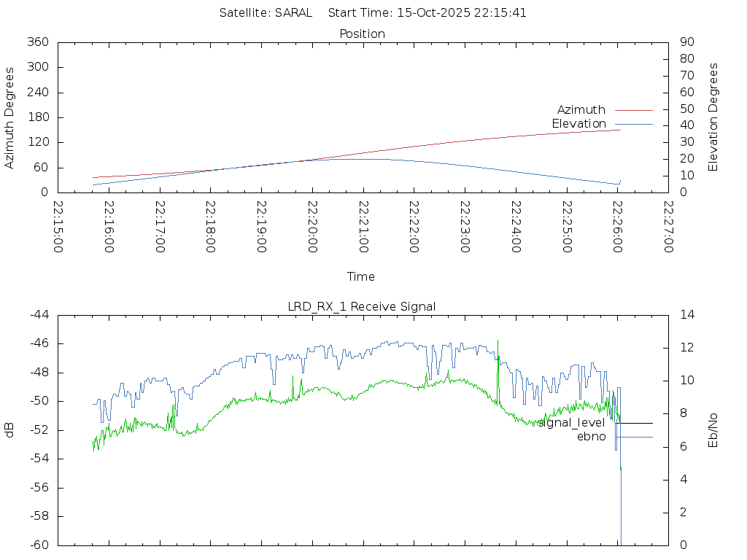Click the LRD_RX_1 Receive Signal chart title

click(x=362, y=306)
